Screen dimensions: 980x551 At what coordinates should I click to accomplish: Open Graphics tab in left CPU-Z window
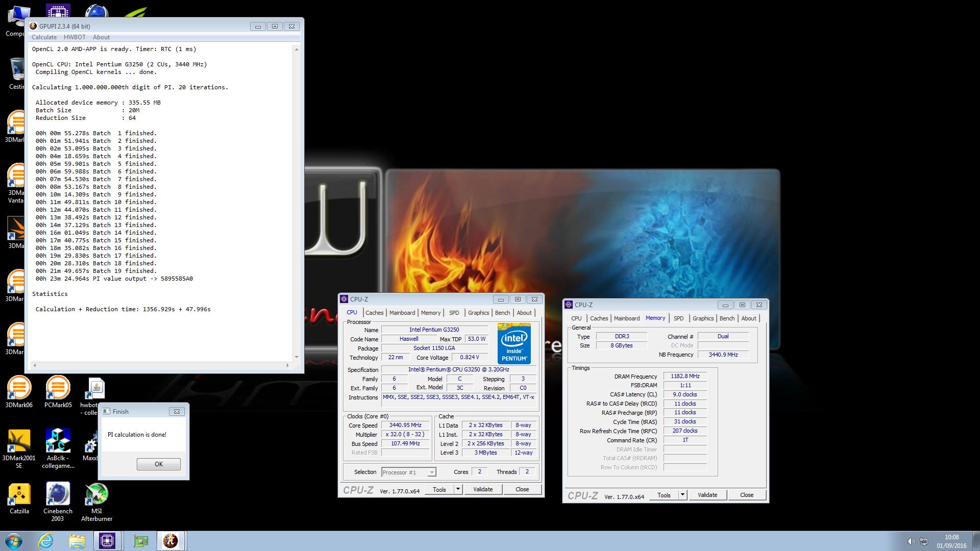click(x=478, y=313)
